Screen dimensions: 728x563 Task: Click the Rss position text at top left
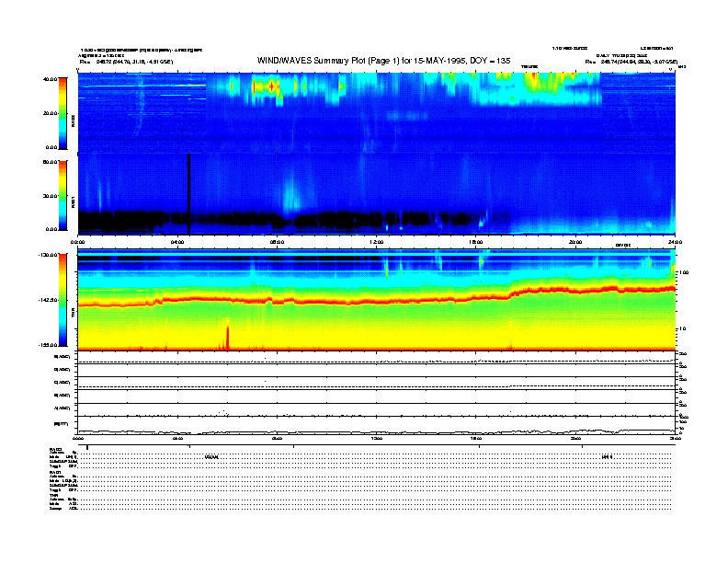tap(126, 62)
